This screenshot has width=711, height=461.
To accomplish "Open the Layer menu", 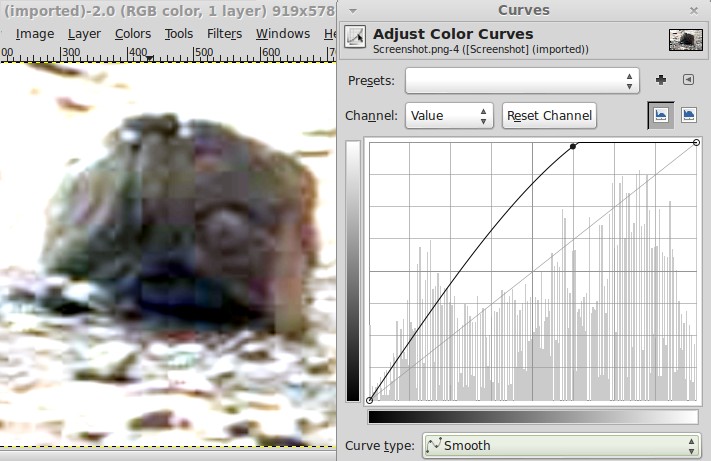I will 84,33.
